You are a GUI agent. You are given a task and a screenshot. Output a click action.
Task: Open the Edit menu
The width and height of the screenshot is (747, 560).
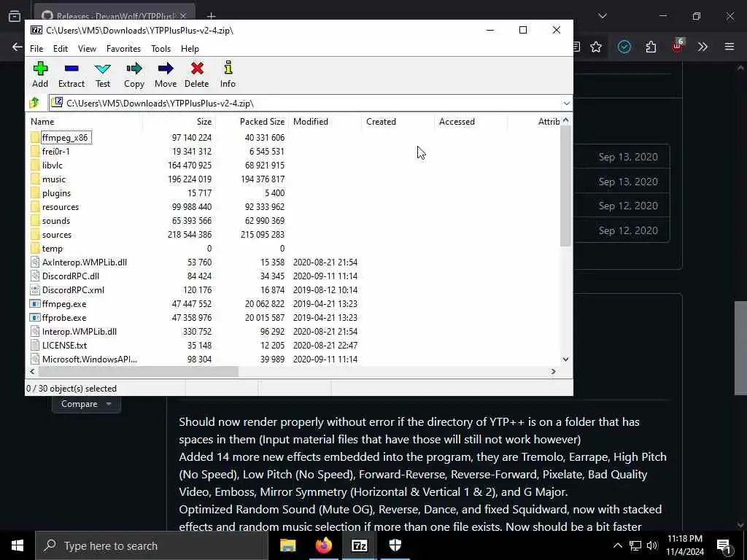point(60,49)
